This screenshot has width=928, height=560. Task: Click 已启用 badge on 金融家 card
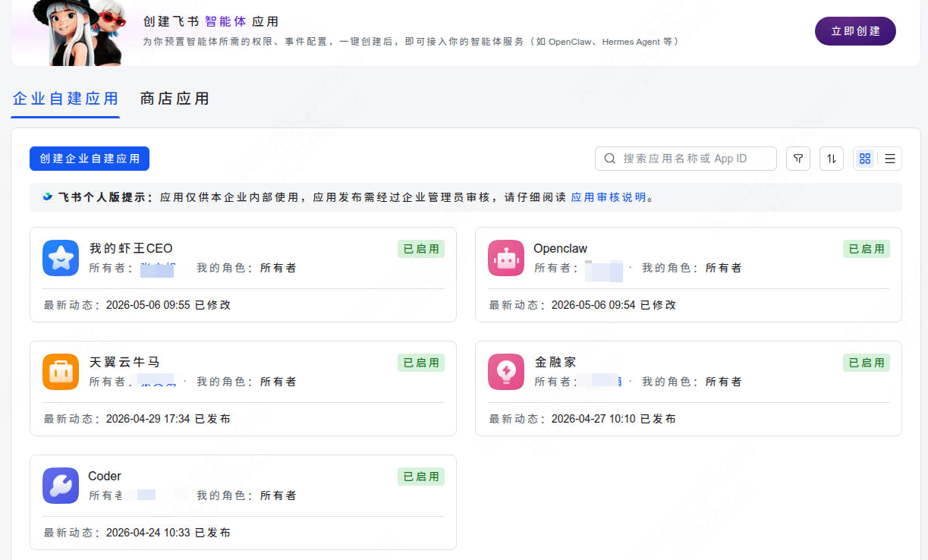coord(867,363)
